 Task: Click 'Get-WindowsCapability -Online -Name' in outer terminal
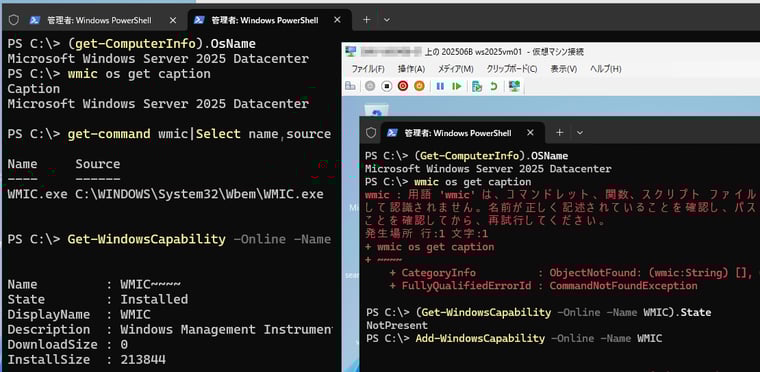pyautogui.click(x=199, y=239)
